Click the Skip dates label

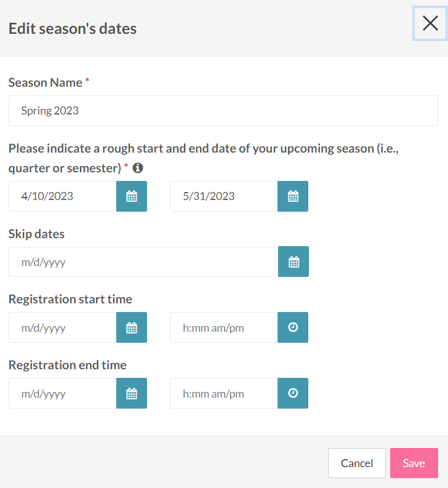coord(36,234)
